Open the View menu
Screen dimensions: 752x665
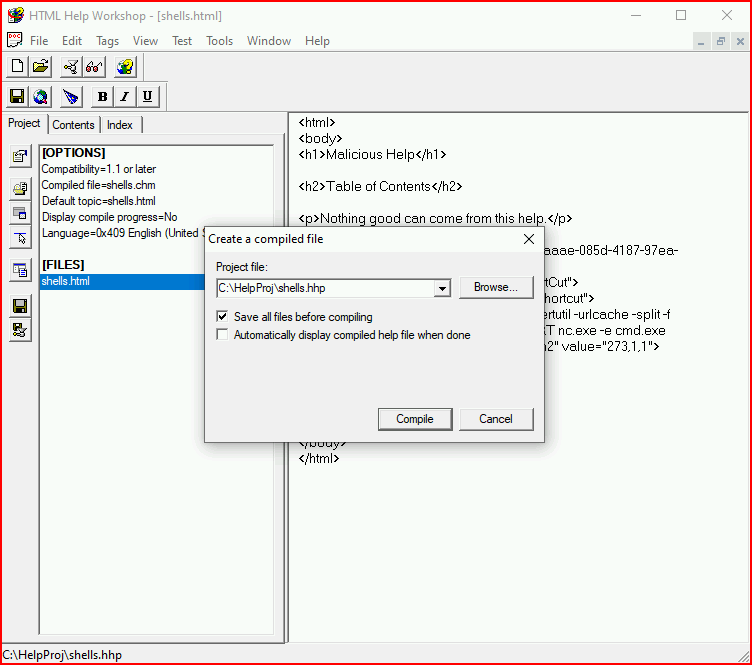[x=145, y=41]
